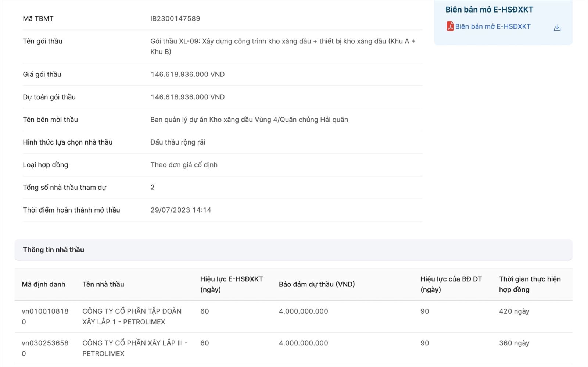Click the Bảo đảm dự thầu (VND) column header

(317, 284)
